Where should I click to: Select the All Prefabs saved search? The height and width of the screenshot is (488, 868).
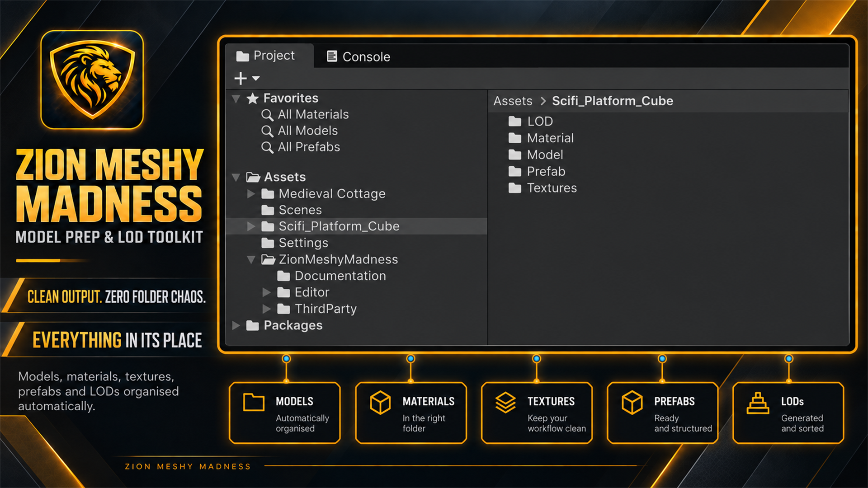pos(309,147)
